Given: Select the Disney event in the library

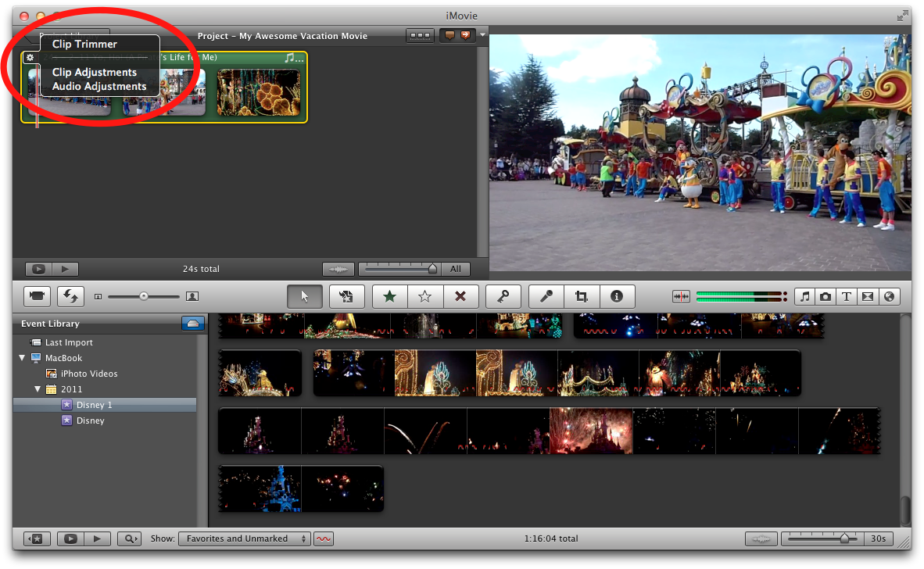Looking at the screenshot, I should point(90,420).
